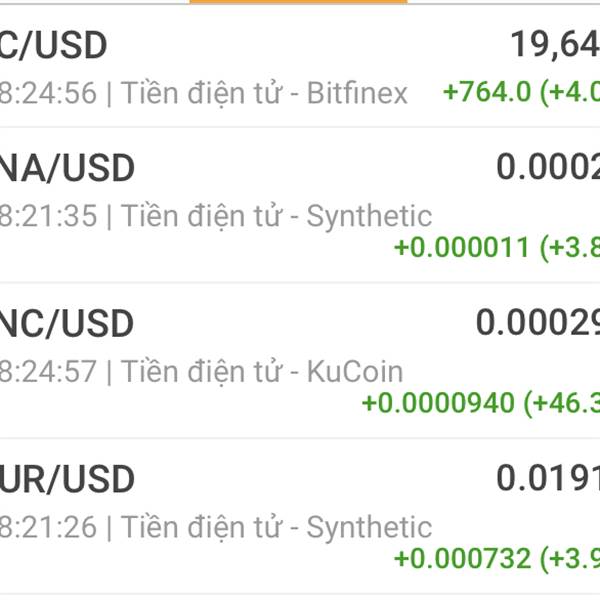Tap the 8:21:35 timestamp
Image resolution: width=600 pixels, height=600 pixels.
[x=48, y=216]
